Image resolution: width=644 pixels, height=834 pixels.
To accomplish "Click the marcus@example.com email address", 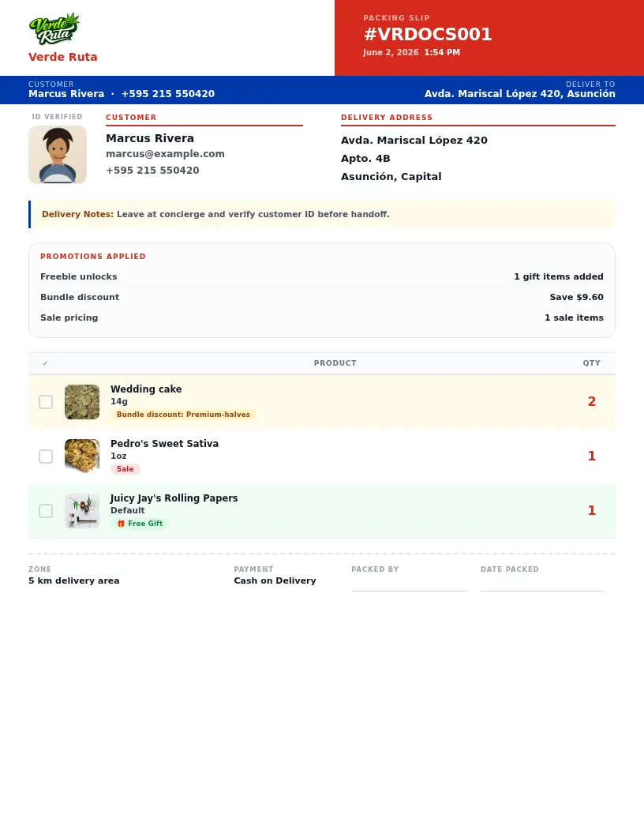I will pyautogui.click(x=165, y=154).
